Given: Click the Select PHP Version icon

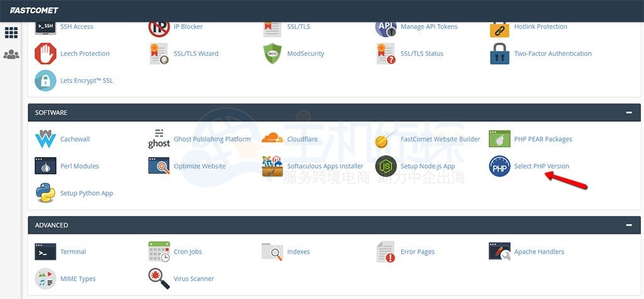Looking at the screenshot, I should pyautogui.click(x=499, y=166).
